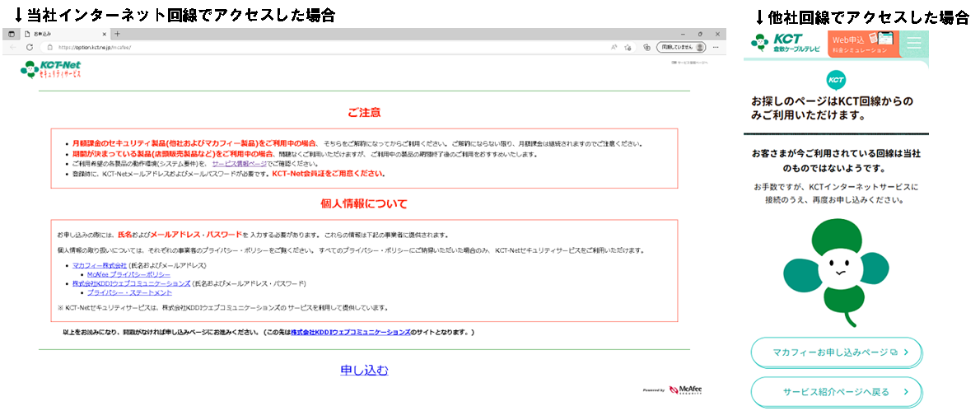Click the KCT-Net セキュリティサービス logo
This screenshot has height=420, width=980.
pos(51,69)
